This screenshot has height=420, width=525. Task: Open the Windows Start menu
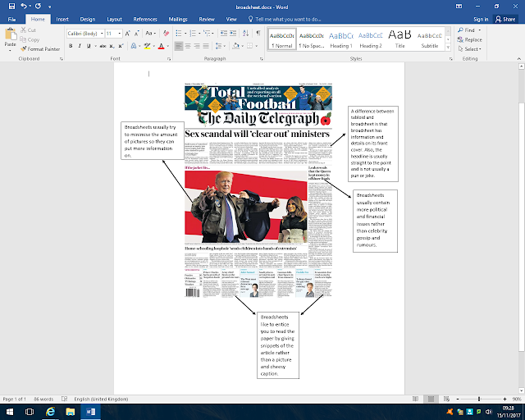pos(9,412)
